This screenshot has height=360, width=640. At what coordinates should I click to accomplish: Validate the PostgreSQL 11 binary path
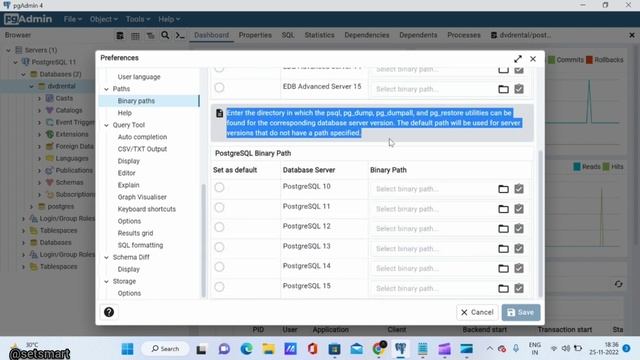point(519,209)
